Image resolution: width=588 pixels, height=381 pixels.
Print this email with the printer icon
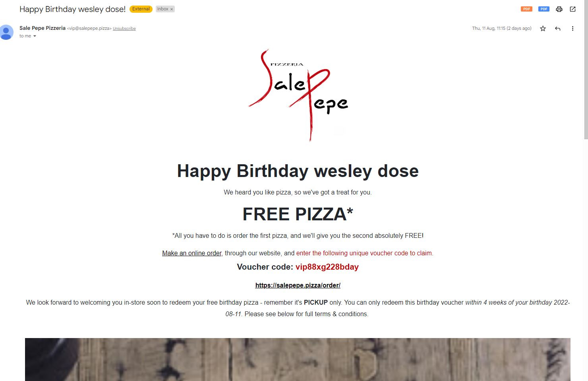559,9
